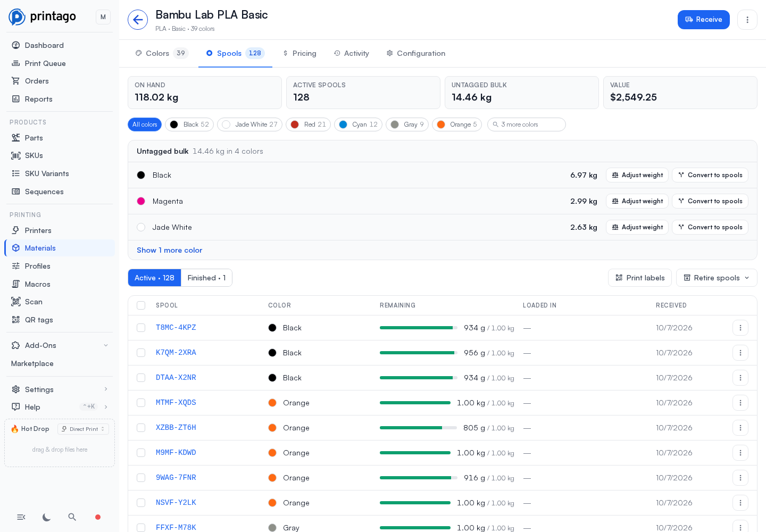Click the Reports chart icon

(16, 99)
